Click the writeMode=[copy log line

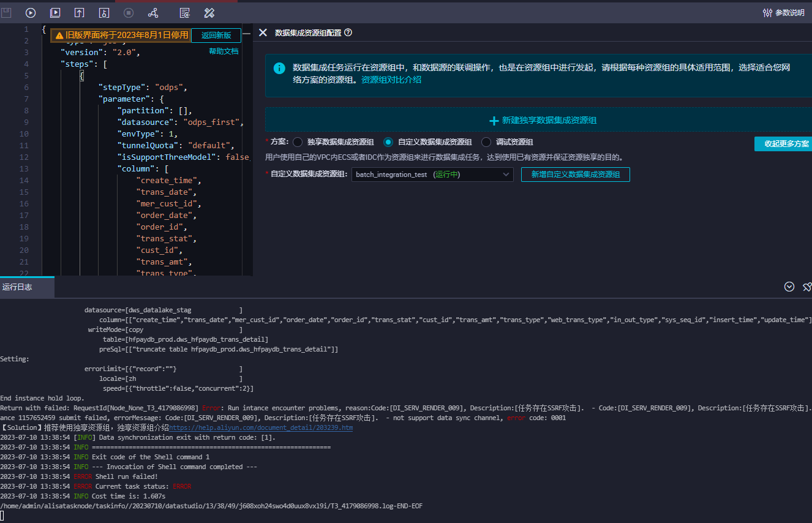[165, 329]
